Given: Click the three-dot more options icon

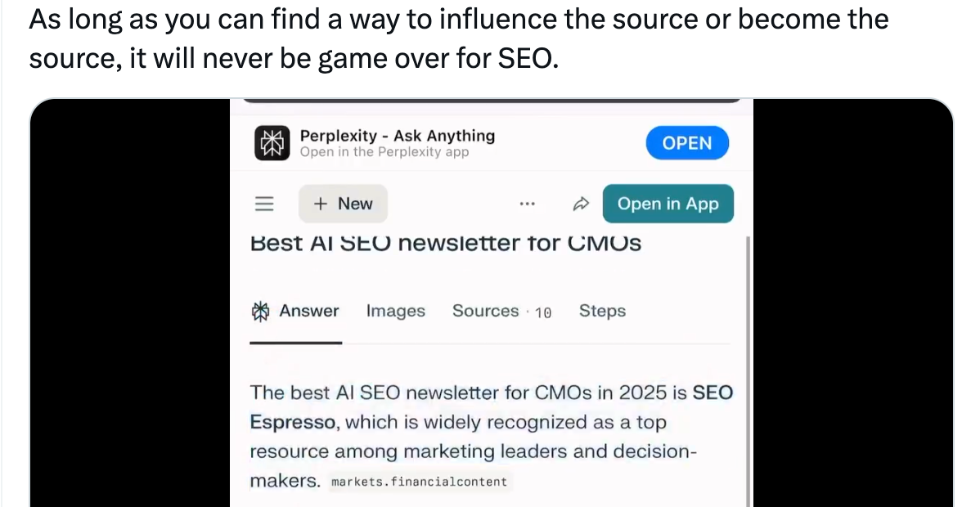Looking at the screenshot, I should (x=528, y=204).
